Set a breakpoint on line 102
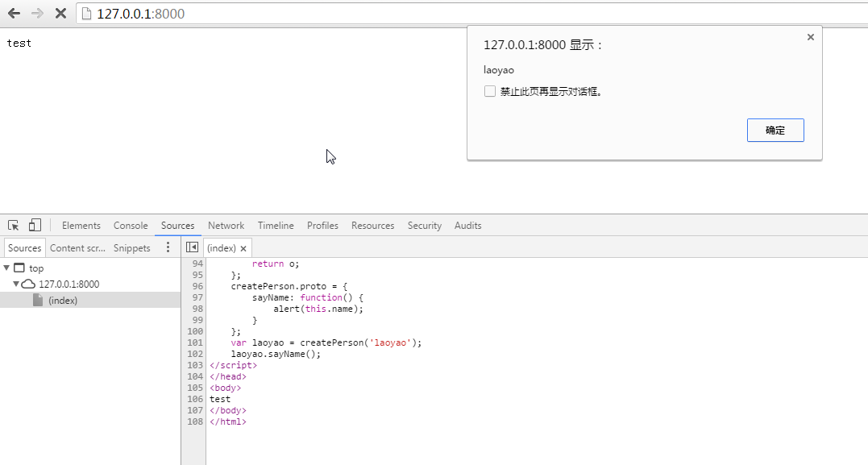This screenshot has width=868, height=465. [195, 354]
